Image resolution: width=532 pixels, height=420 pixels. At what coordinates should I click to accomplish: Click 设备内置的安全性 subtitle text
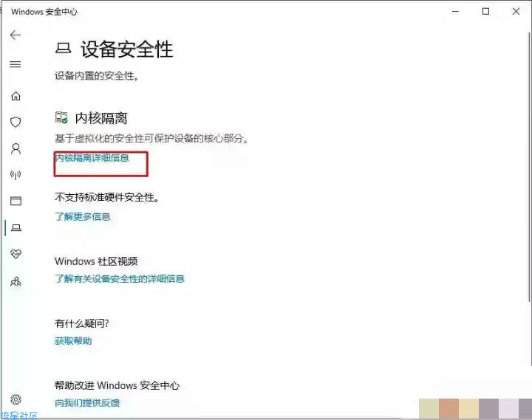97,75
